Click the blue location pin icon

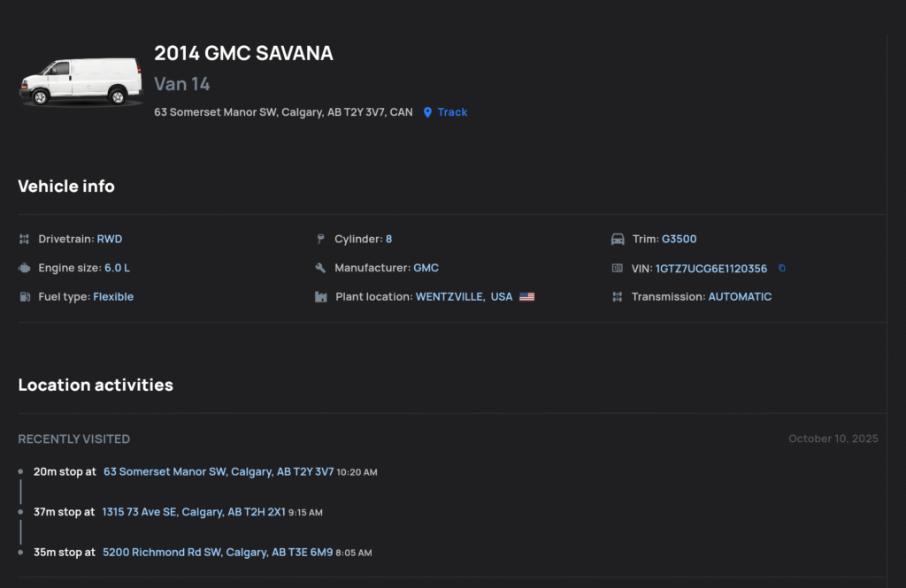(428, 112)
